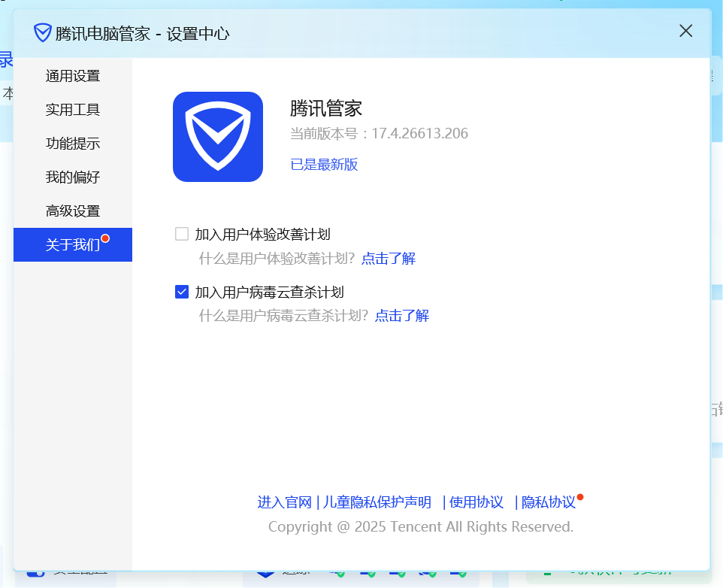Image resolution: width=723 pixels, height=588 pixels.
Task: Switch to 实用工具 in sidebar
Action: click(x=73, y=109)
